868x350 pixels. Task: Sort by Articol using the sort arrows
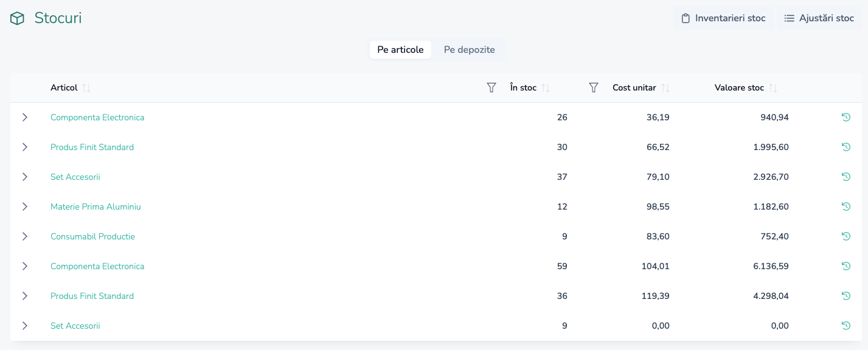pos(86,88)
